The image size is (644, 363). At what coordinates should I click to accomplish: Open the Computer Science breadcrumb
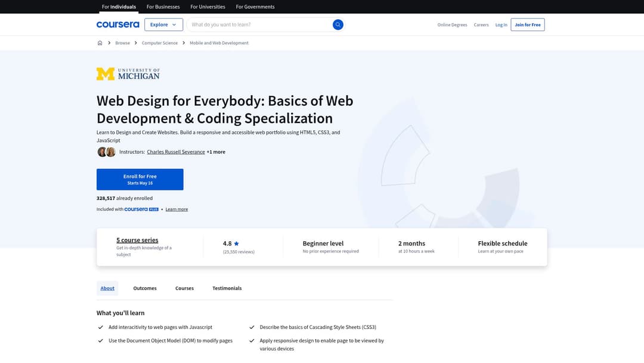160,43
